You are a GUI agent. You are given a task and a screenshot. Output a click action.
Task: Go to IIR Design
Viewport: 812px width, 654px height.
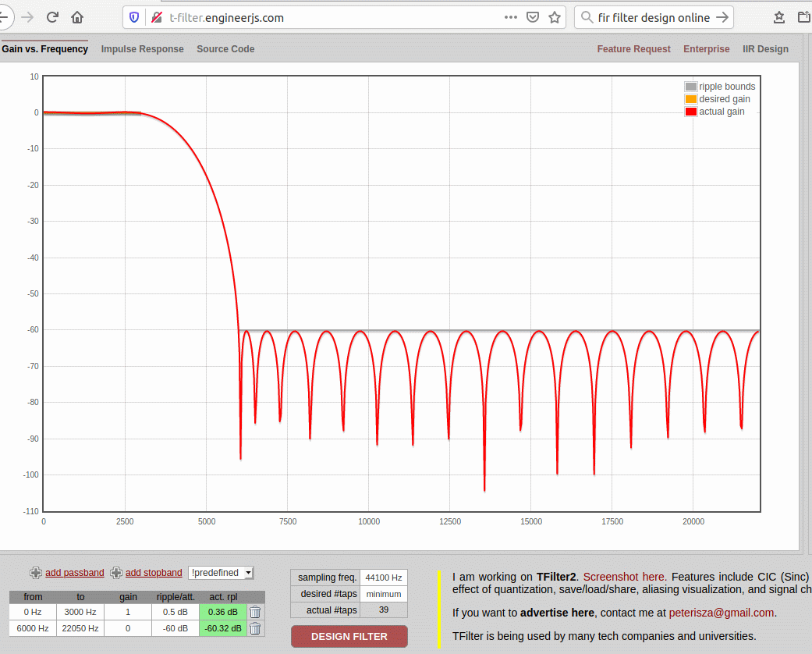point(765,48)
